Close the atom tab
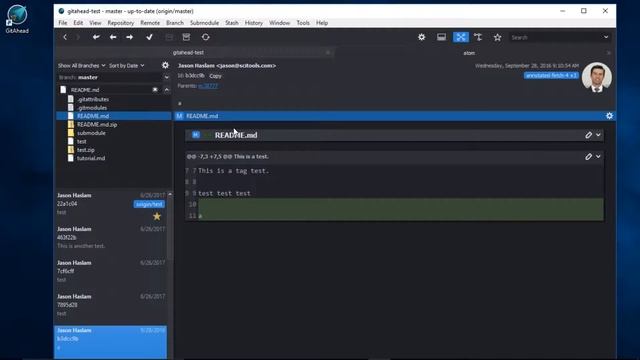Image resolution: width=640 pixels, height=360 pixels. click(x=609, y=53)
